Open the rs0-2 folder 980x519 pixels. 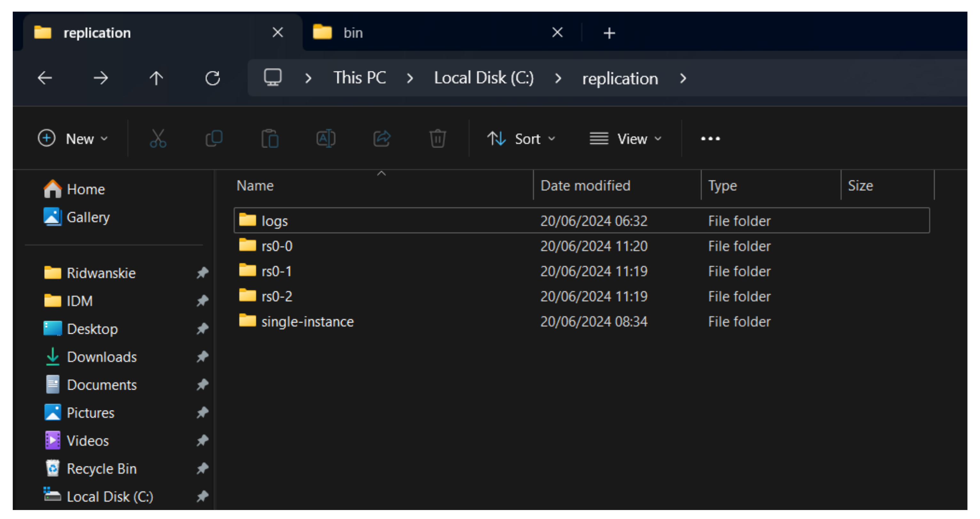pos(279,296)
